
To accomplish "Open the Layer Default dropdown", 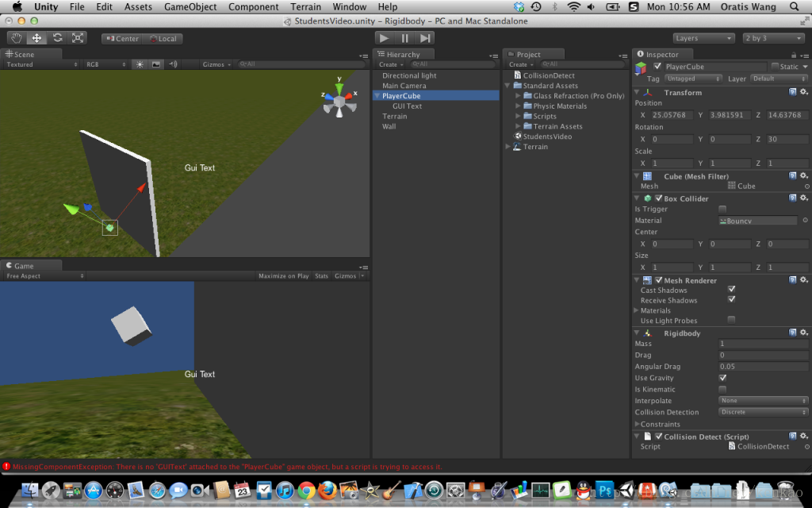I will click(779, 79).
